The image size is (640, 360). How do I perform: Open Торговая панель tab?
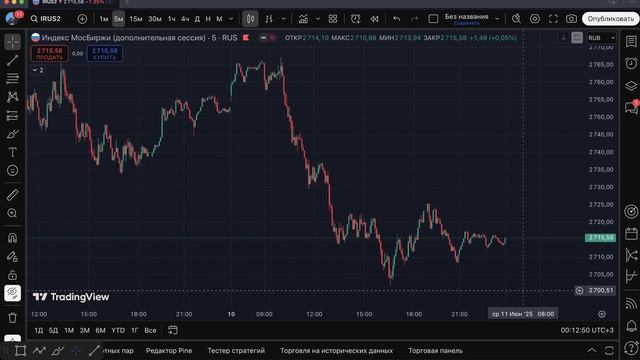[x=436, y=351]
